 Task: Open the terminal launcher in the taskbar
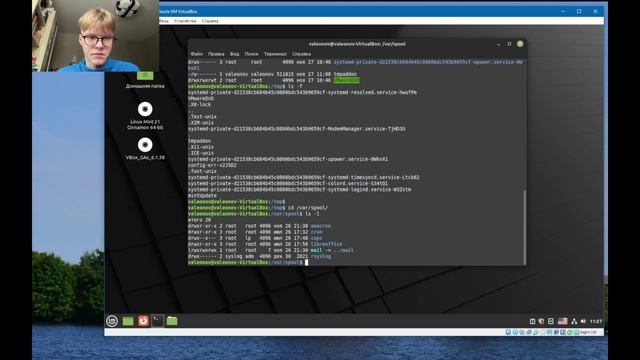(x=158, y=321)
